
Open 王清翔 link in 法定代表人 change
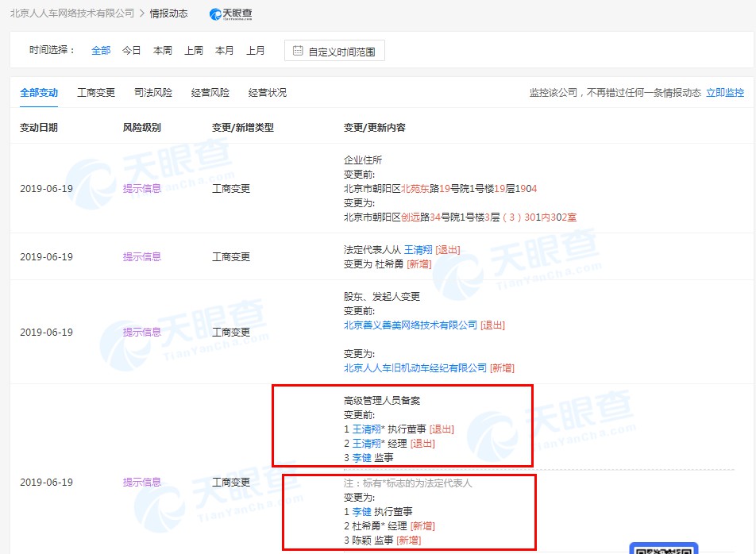point(418,249)
